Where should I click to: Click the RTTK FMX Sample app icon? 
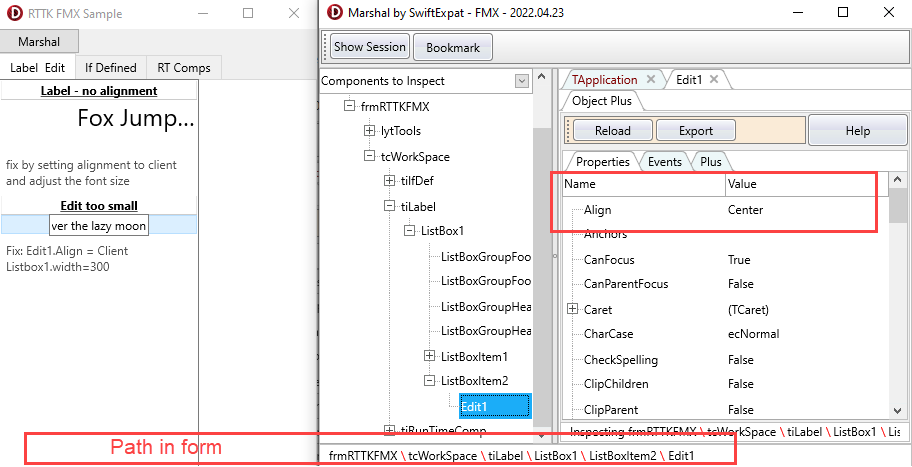pos(17,13)
